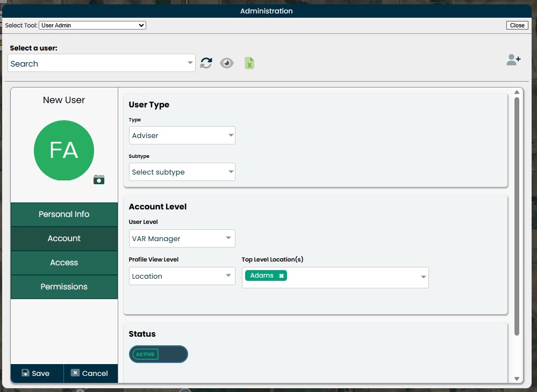Click the Cancel button
This screenshot has width=537, height=392.
[90, 373]
